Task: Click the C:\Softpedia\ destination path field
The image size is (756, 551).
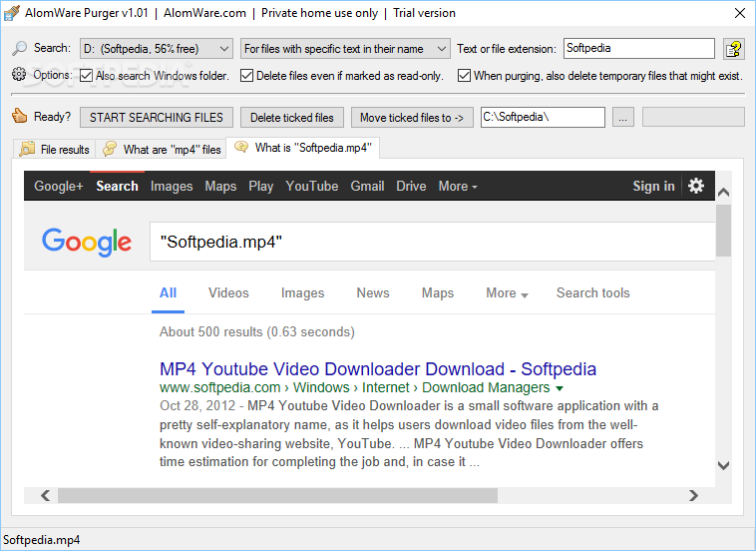Action: pyautogui.click(x=543, y=117)
